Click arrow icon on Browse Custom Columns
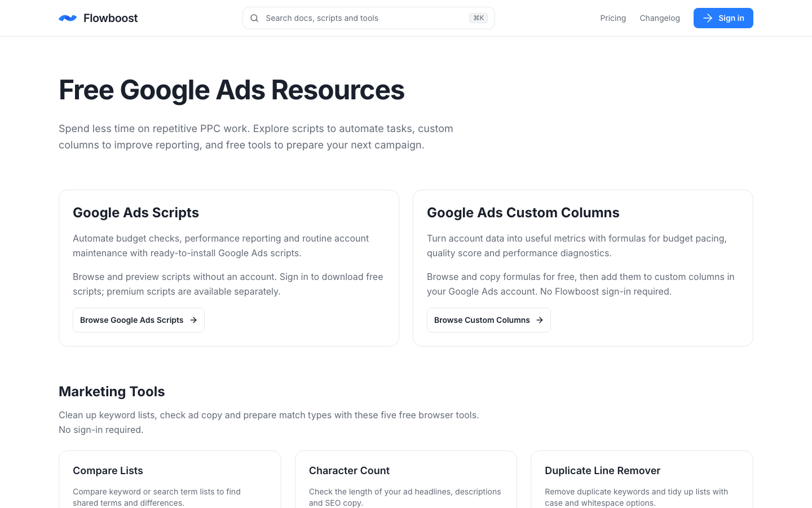The image size is (812, 508). pyautogui.click(x=540, y=320)
